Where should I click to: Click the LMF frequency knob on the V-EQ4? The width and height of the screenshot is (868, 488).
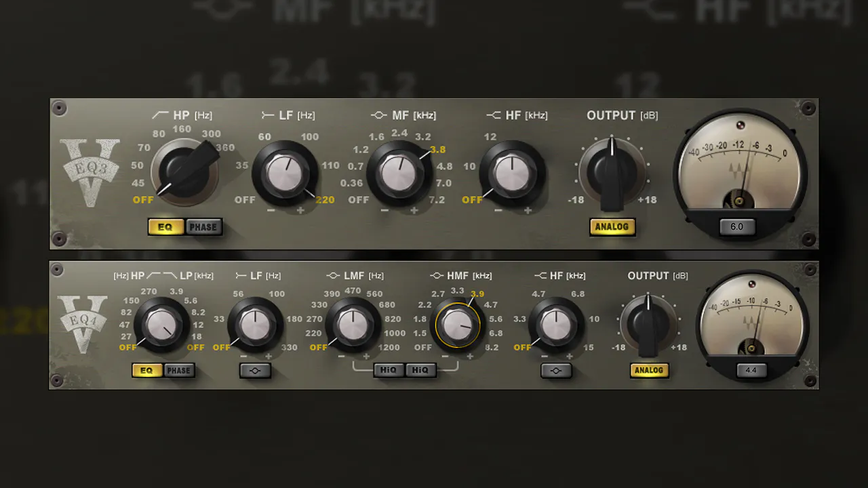coord(353,324)
